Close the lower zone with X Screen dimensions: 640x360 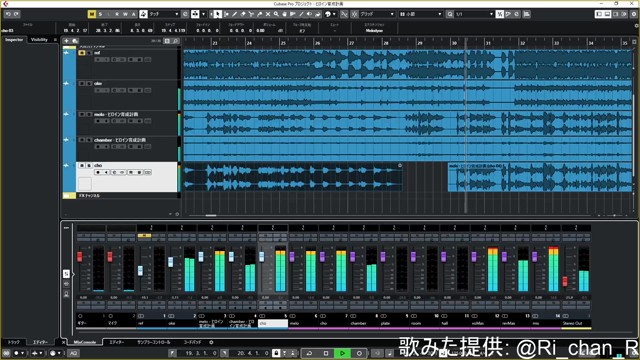[63, 342]
